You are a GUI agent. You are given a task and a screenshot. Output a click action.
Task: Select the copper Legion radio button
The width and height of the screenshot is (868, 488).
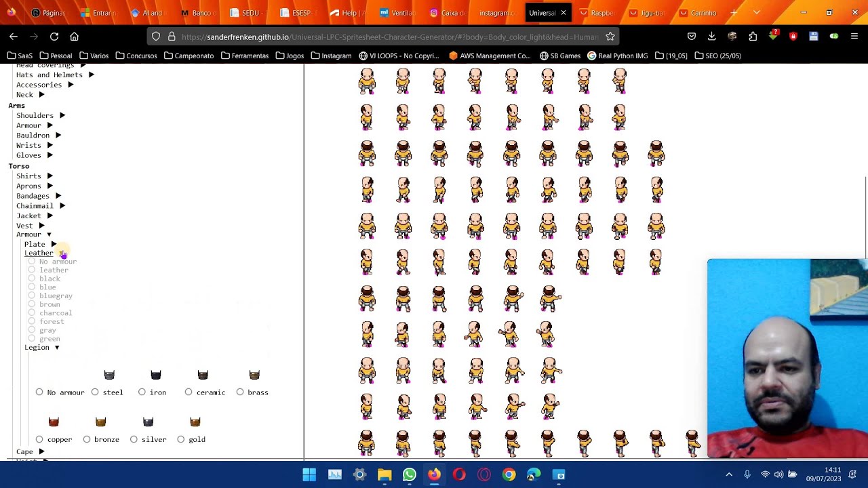pyautogui.click(x=39, y=439)
